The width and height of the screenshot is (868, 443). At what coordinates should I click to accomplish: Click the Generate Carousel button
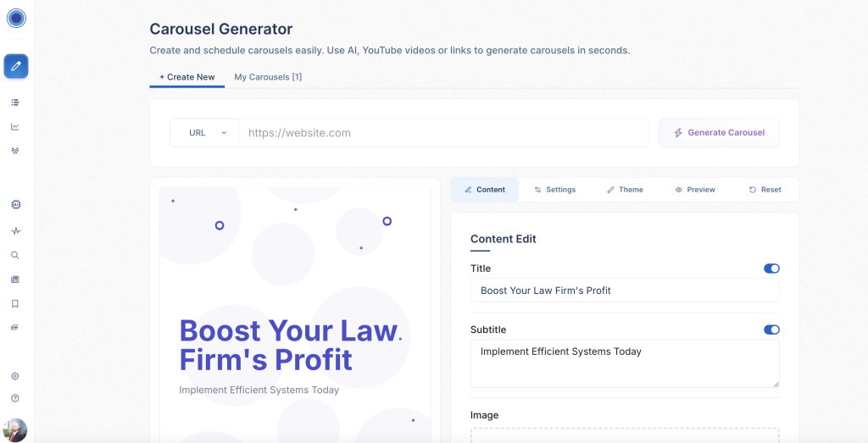719,133
